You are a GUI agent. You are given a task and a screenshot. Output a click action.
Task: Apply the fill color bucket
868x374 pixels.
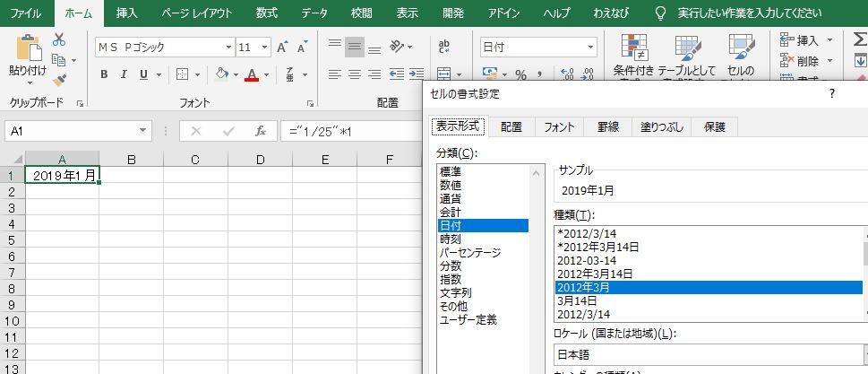point(221,74)
